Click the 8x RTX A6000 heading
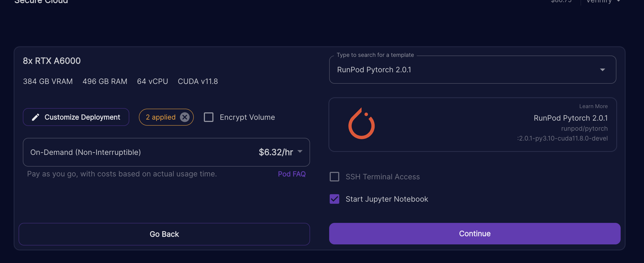This screenshot has width=644, height=263. coord(52,61)
